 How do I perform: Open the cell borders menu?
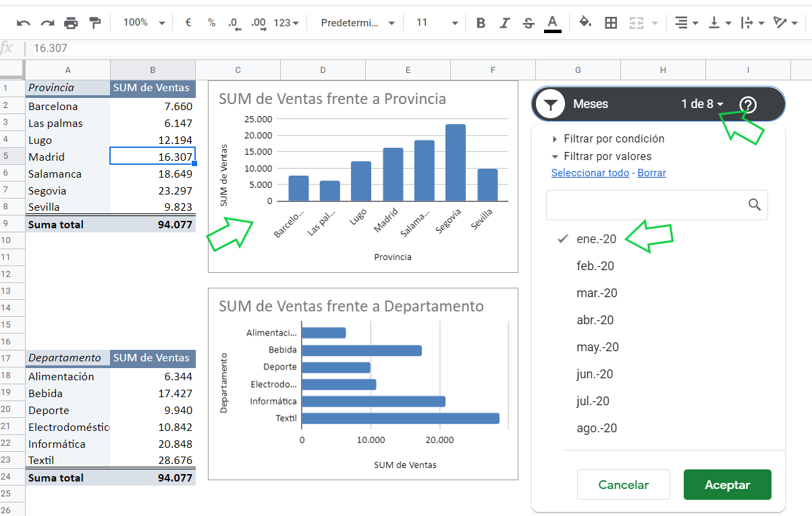coord(611,23)
